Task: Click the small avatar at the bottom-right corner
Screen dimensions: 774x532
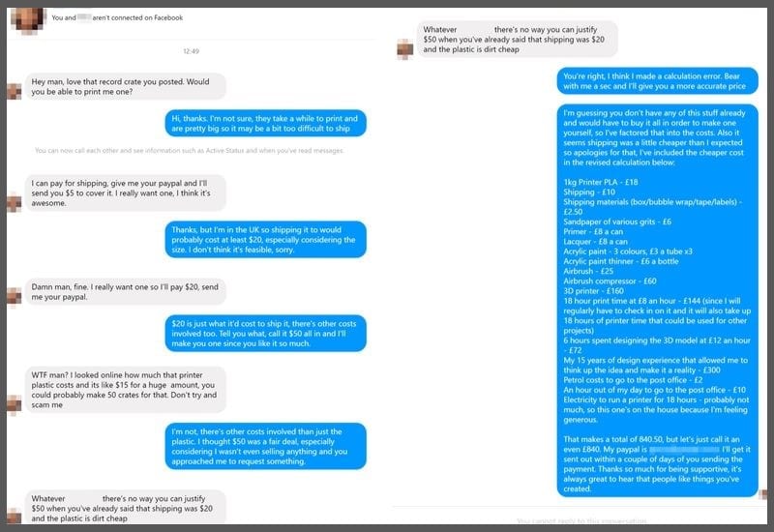Action: [x=763, y=494]
